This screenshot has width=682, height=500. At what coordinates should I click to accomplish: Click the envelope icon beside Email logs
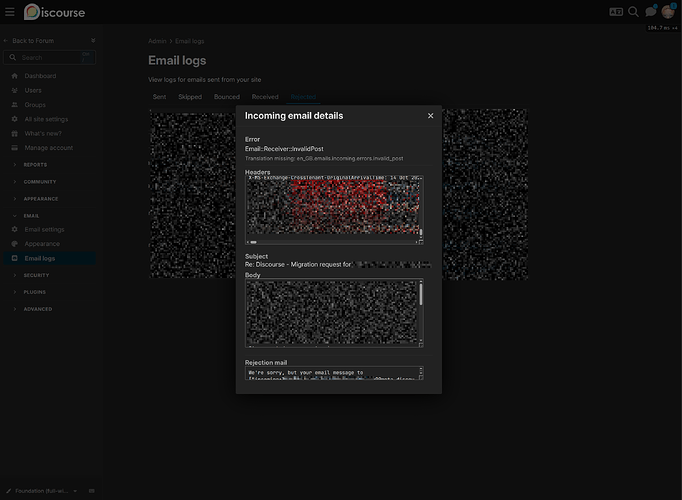14,258
